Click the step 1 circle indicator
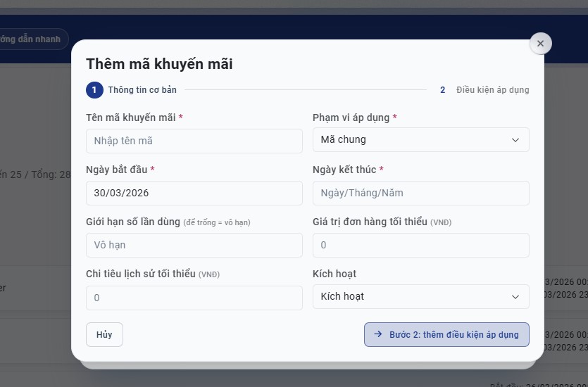 pyautogui.click(x=94, y=90)
